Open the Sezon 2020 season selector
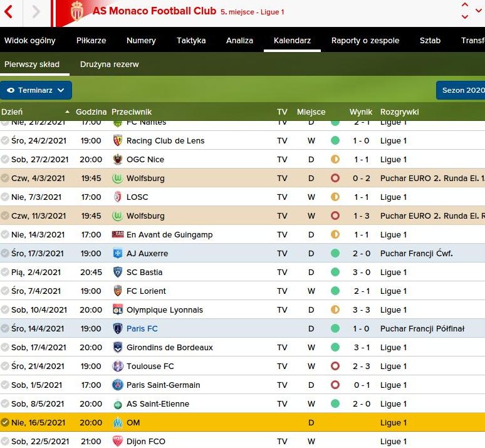The image size is (485, 448). [461, 90]
